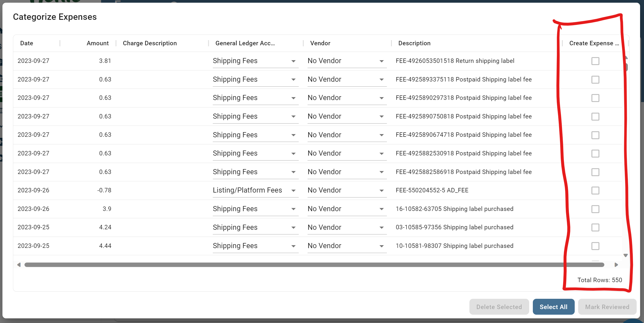Check the box on the last 4.44 row
This screenshot has height=323, width=644.
(596, 246)
